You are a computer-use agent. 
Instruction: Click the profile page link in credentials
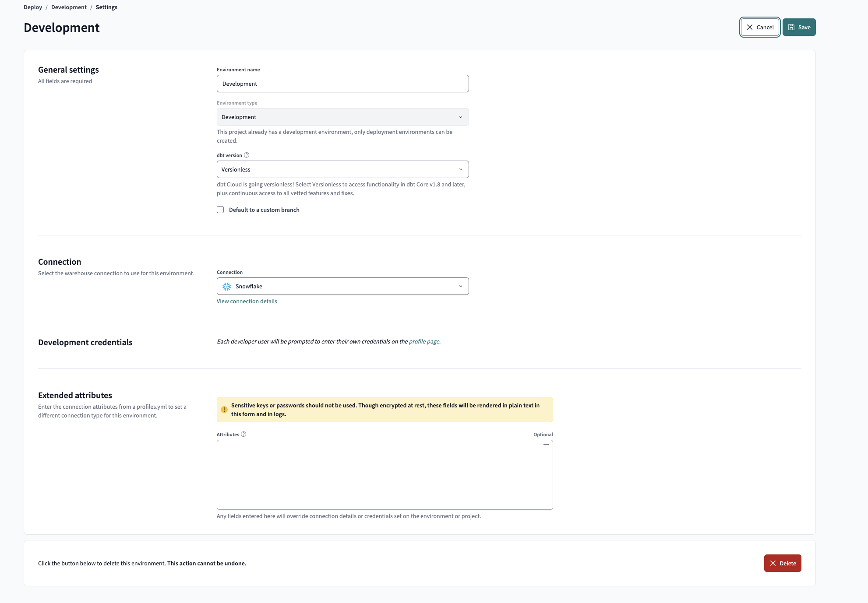(423, 341)
